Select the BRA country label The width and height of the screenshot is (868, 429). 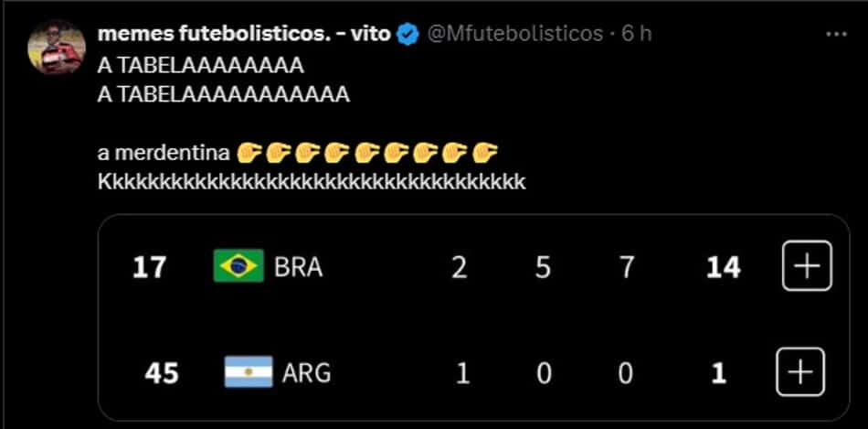click(x=298, y=267)
